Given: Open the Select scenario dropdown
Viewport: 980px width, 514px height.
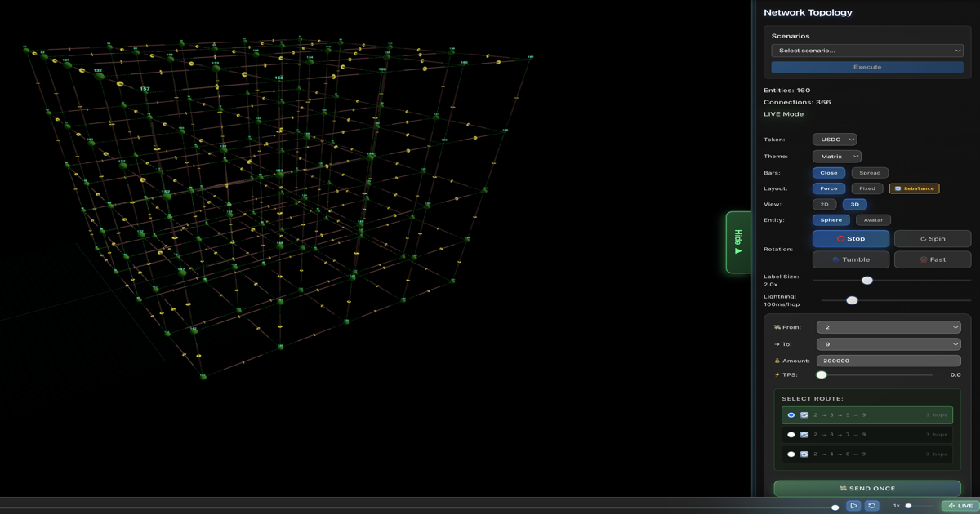Looking at the screenshot, I should coord(867,51).
